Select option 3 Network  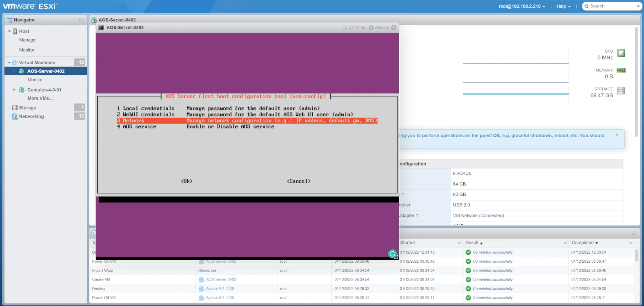pos(247,121)
